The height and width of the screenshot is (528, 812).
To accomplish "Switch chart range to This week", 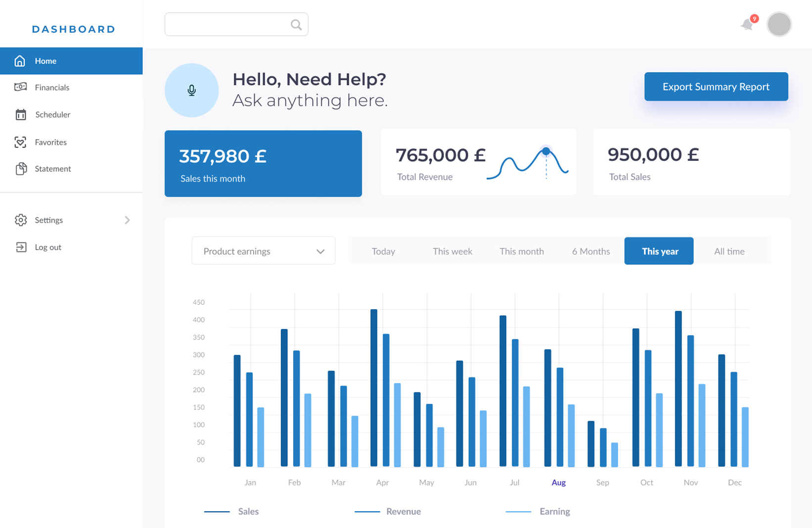I will [452, 251].
